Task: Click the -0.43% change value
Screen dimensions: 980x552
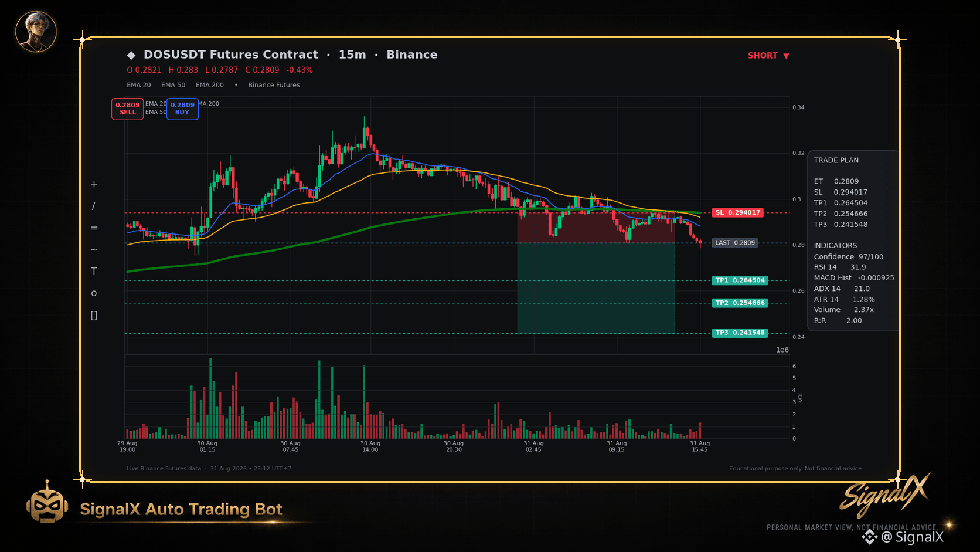Action: click(300, 70)
